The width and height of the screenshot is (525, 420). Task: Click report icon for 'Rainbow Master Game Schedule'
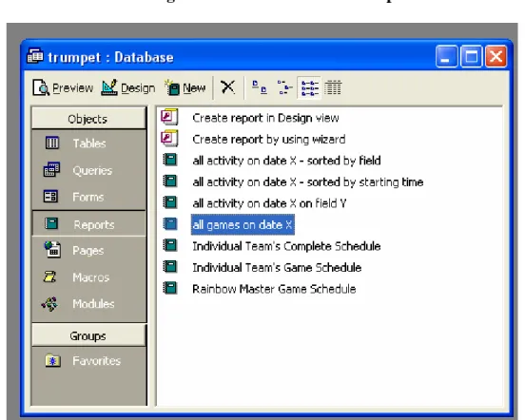coord(169,288)
